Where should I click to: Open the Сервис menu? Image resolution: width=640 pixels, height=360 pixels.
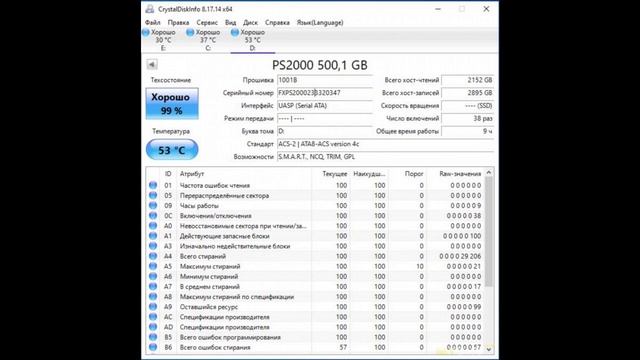pos(207,22)
